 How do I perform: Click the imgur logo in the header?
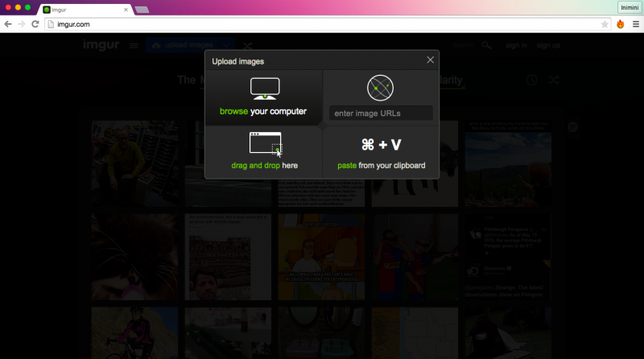point(101,44)
